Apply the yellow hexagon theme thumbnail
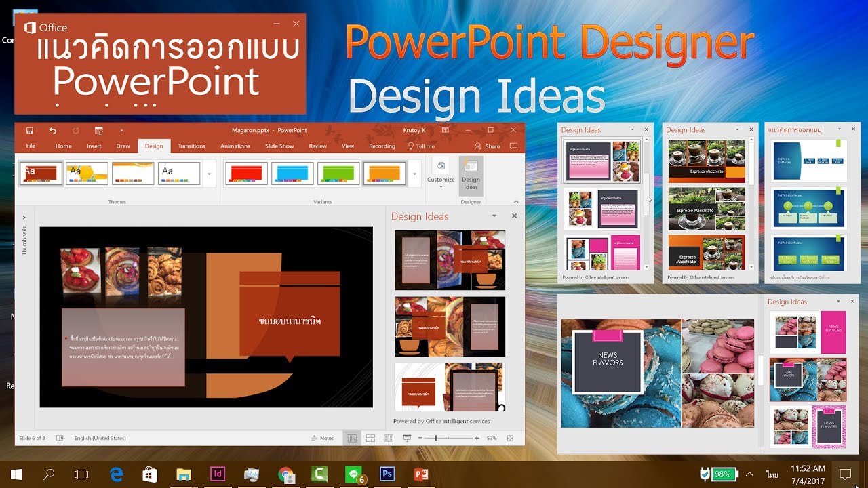The image size is (868, 488). [87, 174]
